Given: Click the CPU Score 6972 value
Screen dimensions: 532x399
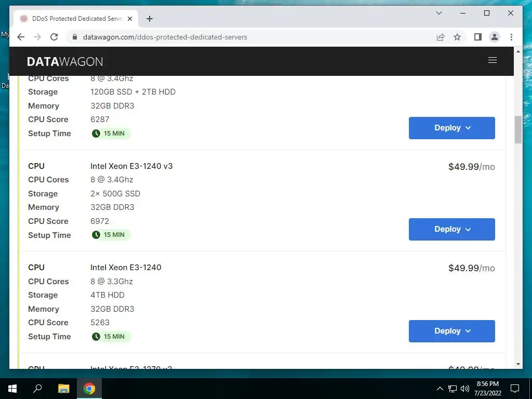Looking at the screenshot, I should [x=100, y=221].
